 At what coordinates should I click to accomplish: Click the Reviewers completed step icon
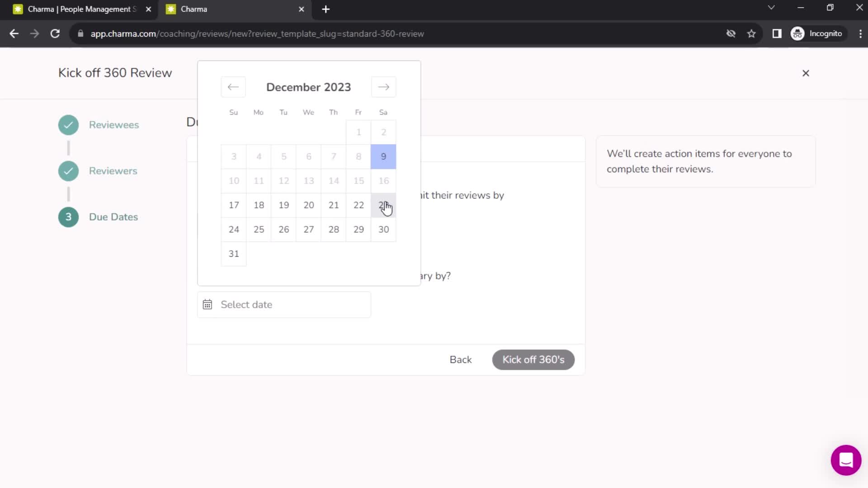(68, 171)
